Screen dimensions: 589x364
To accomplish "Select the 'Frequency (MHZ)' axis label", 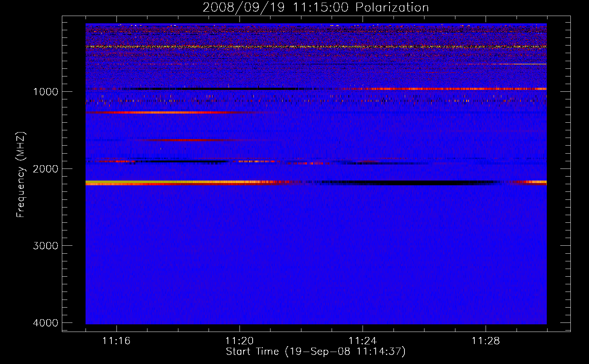I will (x=21, y=174).
